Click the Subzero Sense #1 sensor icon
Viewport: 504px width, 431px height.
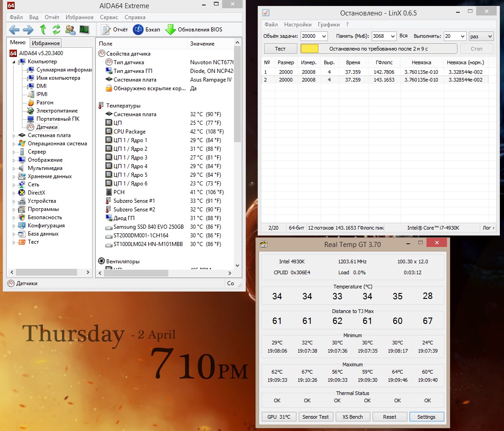point(109,201)
